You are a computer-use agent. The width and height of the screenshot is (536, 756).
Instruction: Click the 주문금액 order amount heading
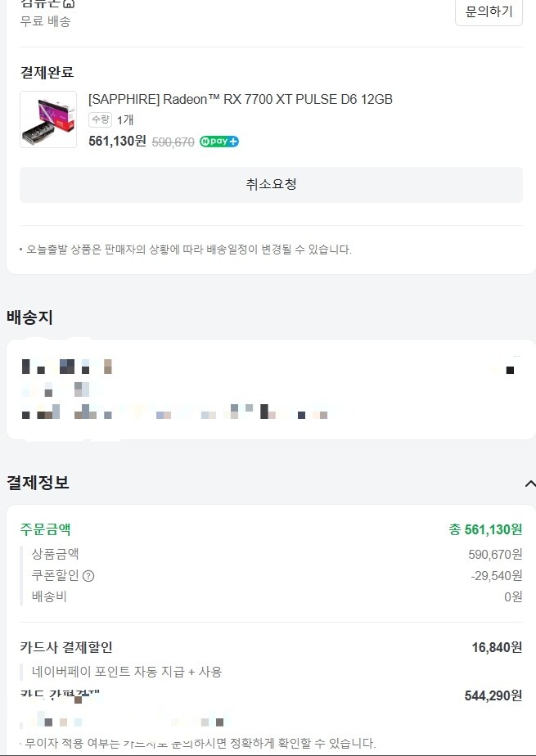tap(44, 529)
